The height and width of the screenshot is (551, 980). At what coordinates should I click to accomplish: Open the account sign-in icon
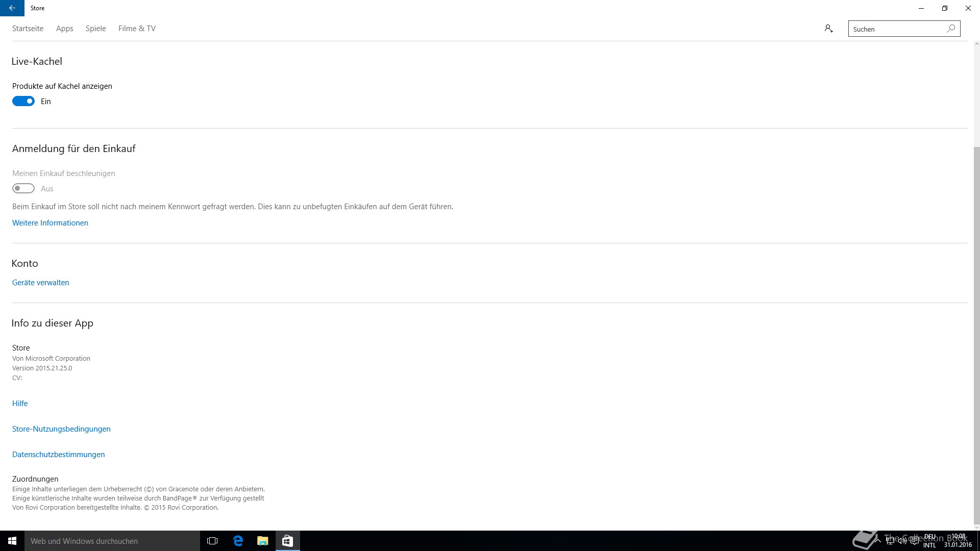pyautogui.click(x=828, y=29)
